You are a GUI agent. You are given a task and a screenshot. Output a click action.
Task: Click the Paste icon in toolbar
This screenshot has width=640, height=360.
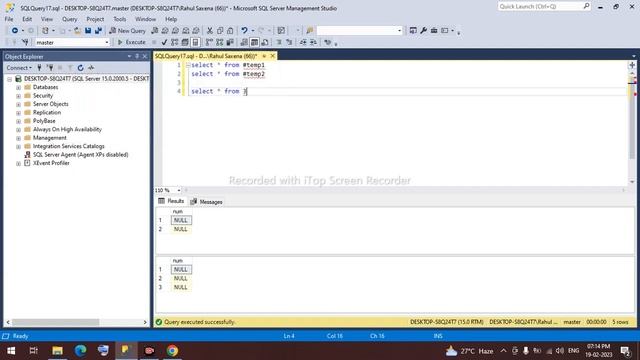(230, 31)
